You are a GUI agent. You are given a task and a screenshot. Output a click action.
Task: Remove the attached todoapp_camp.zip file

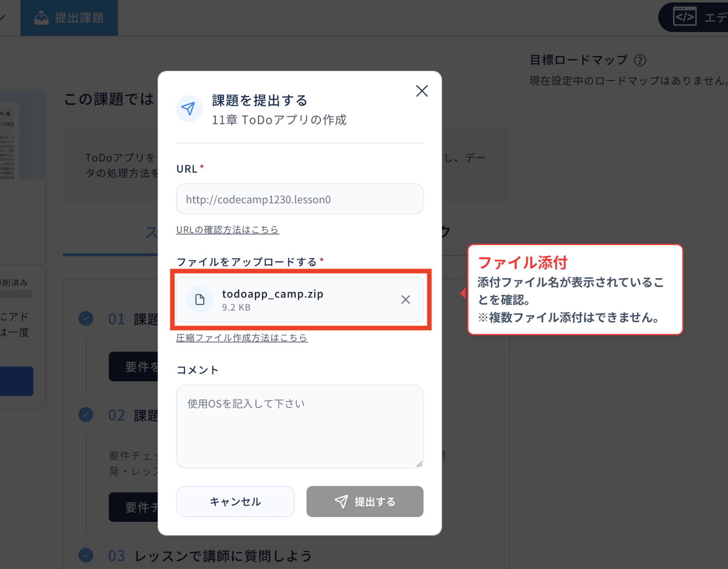[406, 300]
